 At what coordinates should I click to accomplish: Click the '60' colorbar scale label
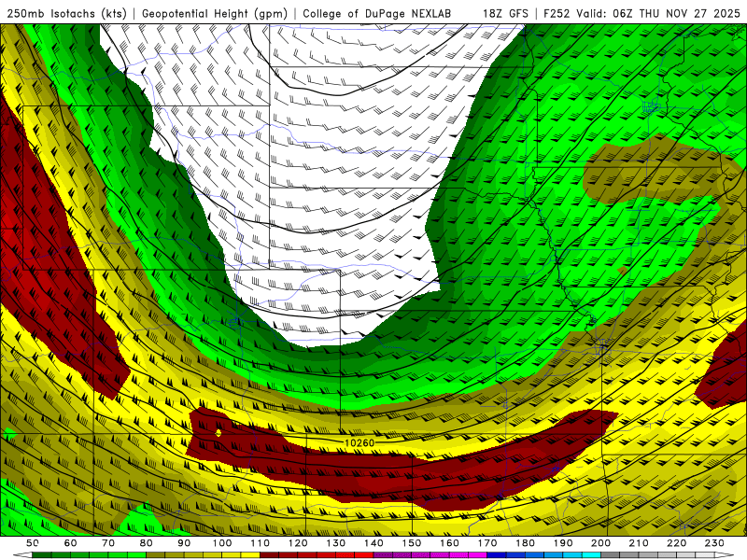71,543
